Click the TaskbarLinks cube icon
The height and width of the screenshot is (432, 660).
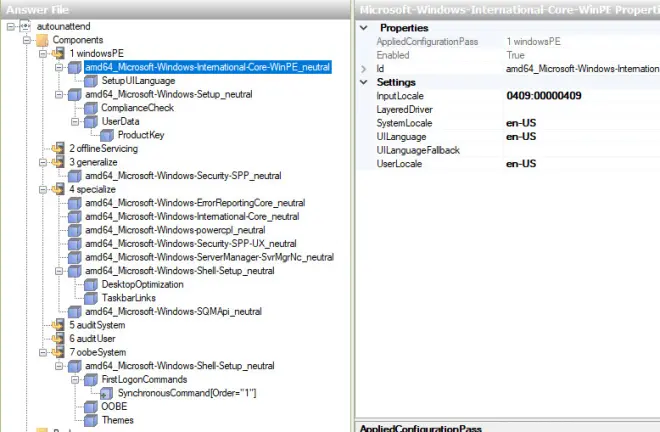90,298
